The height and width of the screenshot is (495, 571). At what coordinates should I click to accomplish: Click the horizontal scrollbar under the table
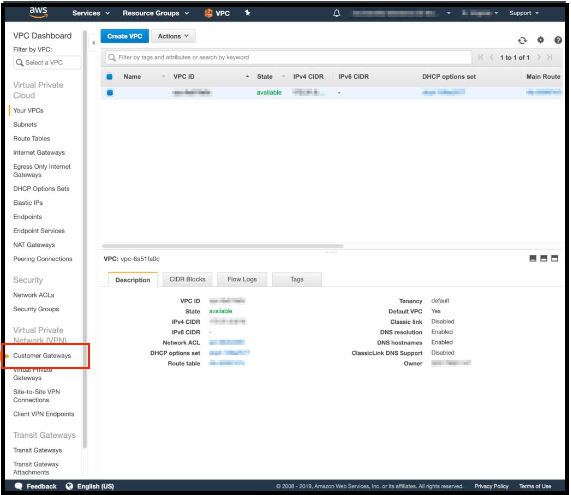(x=223, y=246)
